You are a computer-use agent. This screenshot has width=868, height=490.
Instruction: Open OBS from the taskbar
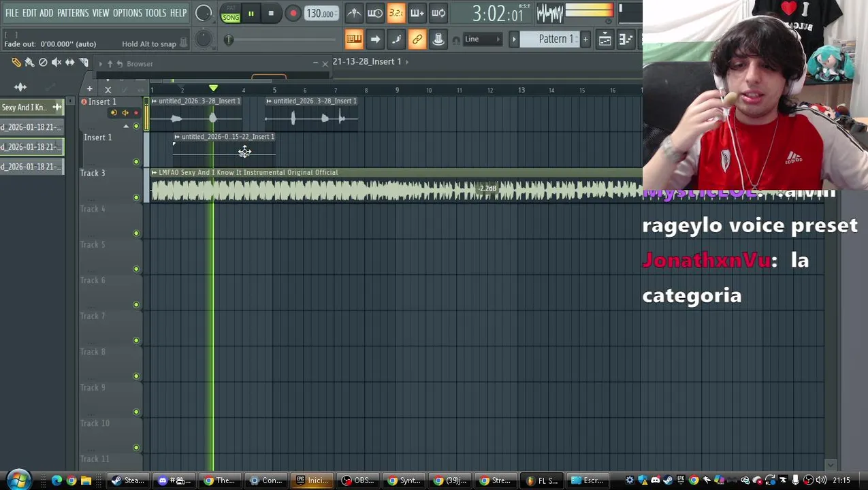pyautogui.click(x=358, y=480)
